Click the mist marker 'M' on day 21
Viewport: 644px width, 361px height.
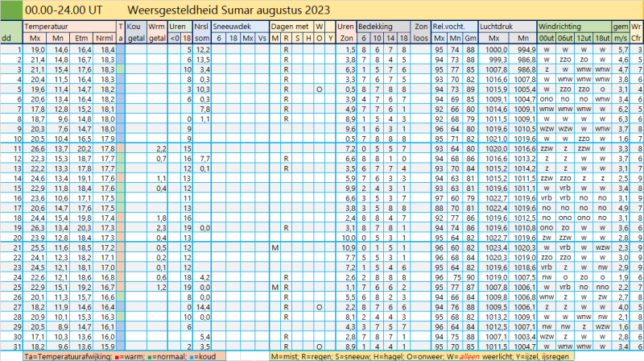point(275,248)
